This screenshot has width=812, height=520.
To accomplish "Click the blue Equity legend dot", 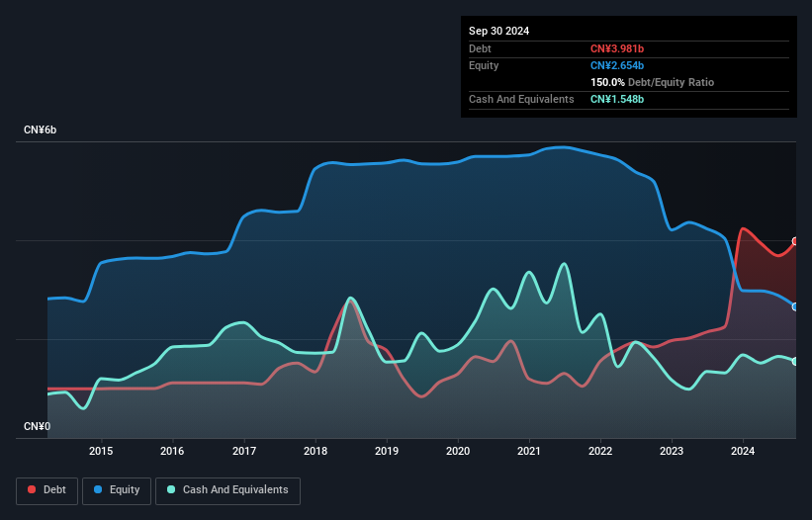I will pyautogui.click(x=98, y=489).
